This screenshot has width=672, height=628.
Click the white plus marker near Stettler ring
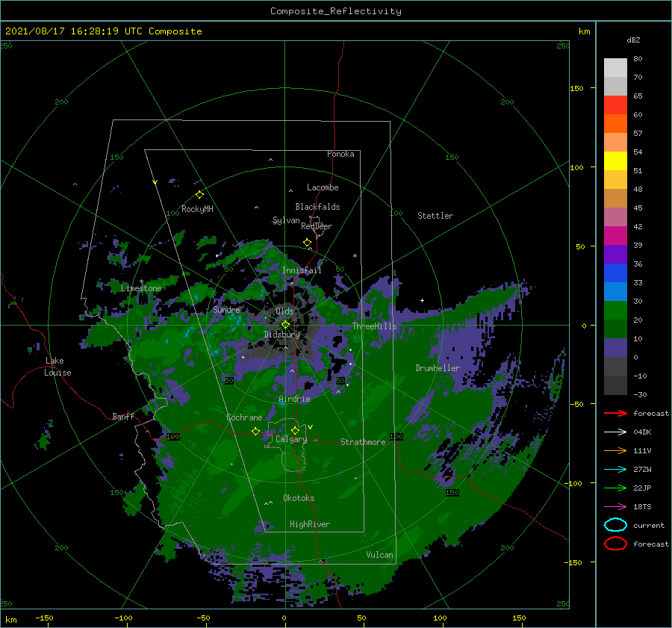pyautogui.click(x=422, y=300)
